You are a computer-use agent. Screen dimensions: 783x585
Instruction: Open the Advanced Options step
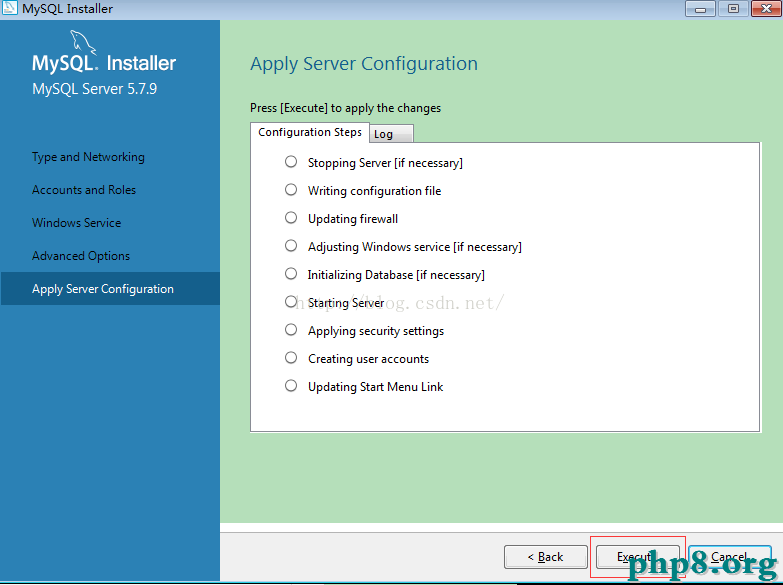81,256
